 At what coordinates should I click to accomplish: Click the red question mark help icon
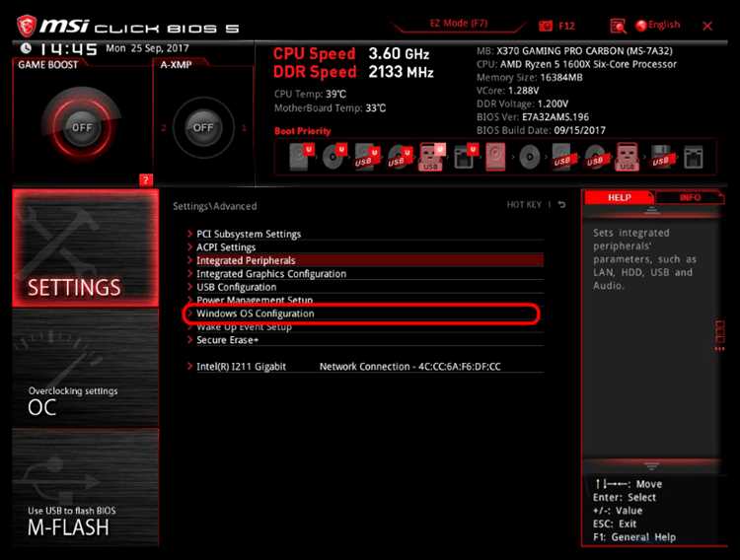(x=146, y=179)
